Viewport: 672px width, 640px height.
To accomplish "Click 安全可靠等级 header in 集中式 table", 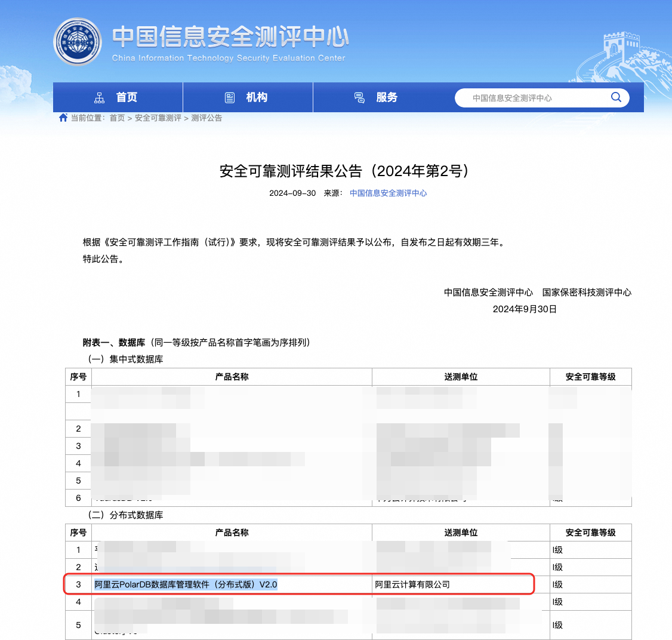I will pos(591,377).
